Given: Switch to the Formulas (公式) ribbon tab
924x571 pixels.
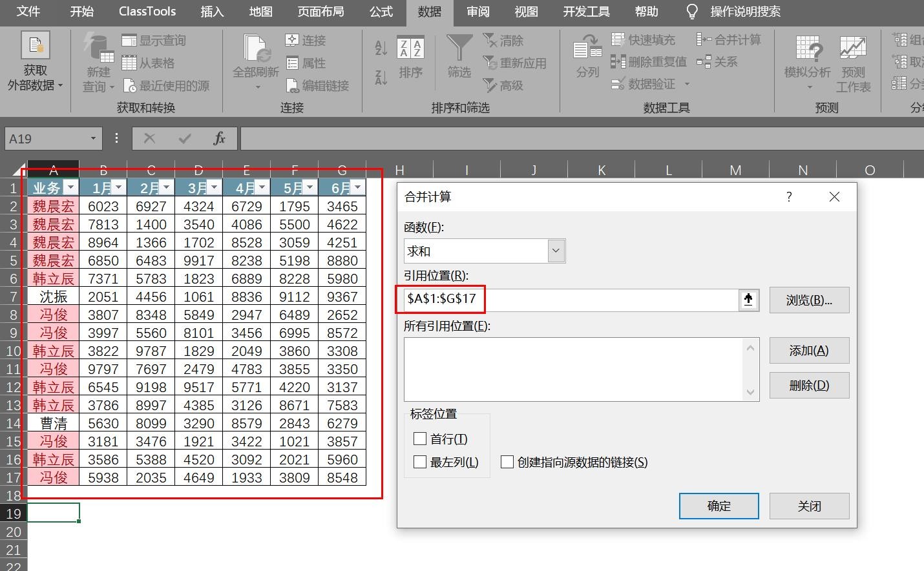Looking at the screenshot, I should [381, 12].
